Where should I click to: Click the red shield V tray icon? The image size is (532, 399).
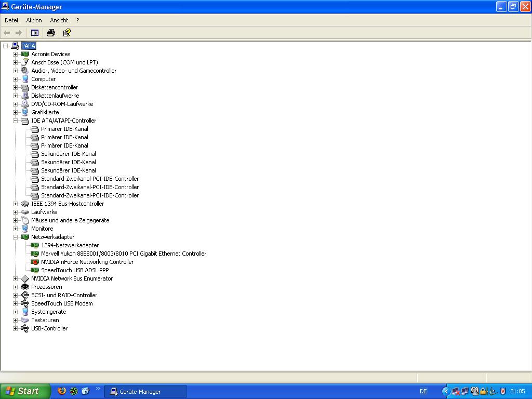pyautogui.click(x=503, y=392)
